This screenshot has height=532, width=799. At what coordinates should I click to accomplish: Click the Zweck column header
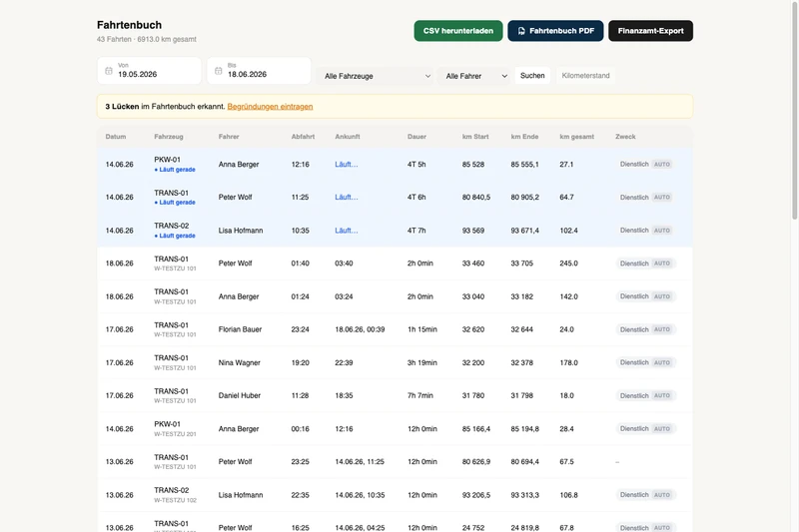pyautogui.click(x=625, y=137)
